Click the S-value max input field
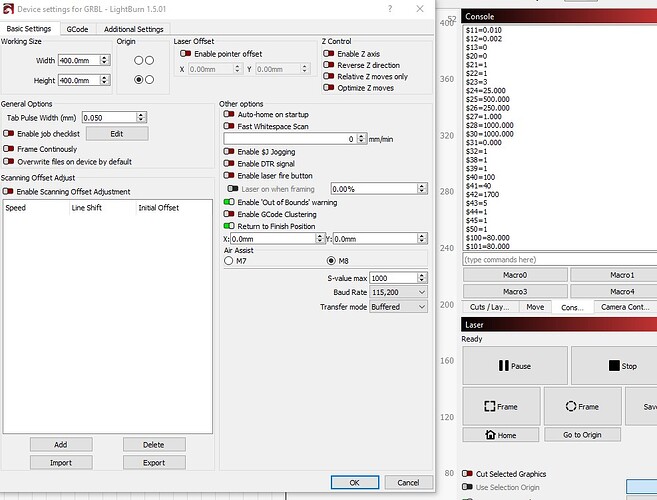The image size is (657, 500). pyautogui.click(x=394, y=278)
